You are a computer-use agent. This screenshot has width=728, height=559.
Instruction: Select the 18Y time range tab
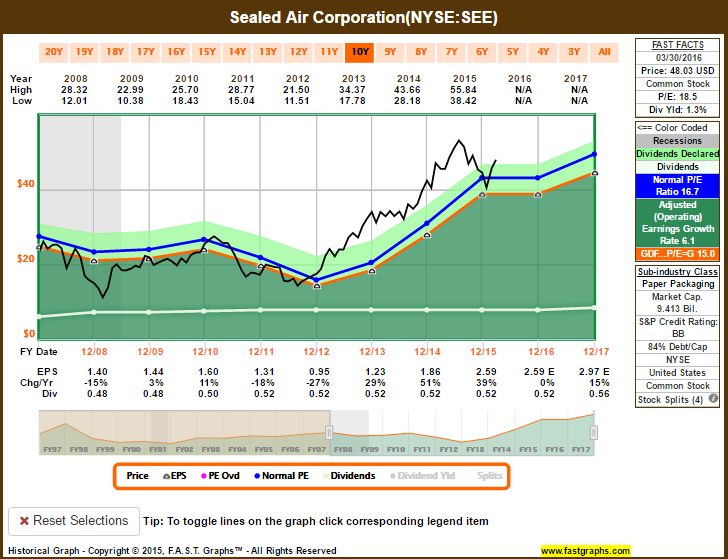(115, 52)
